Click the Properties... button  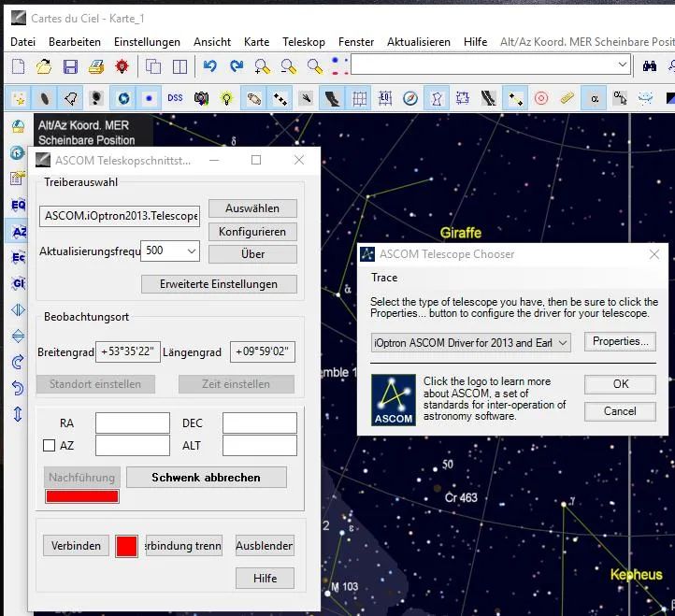pos(620,342)
